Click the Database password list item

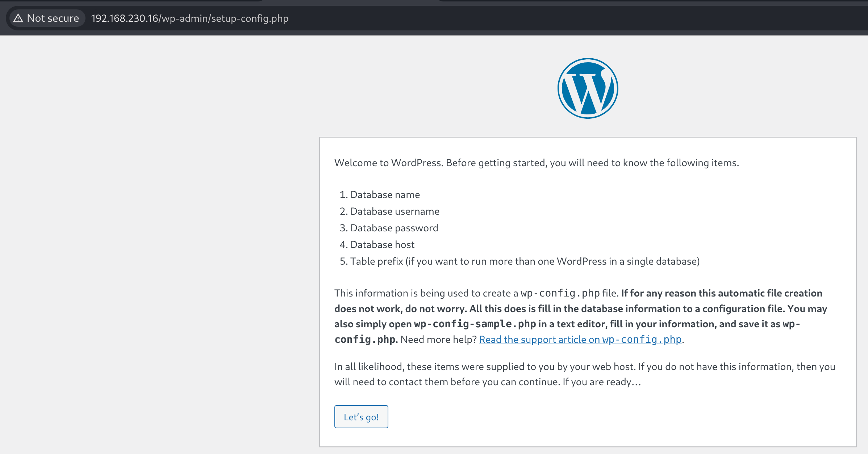click(x=394, y=228)
